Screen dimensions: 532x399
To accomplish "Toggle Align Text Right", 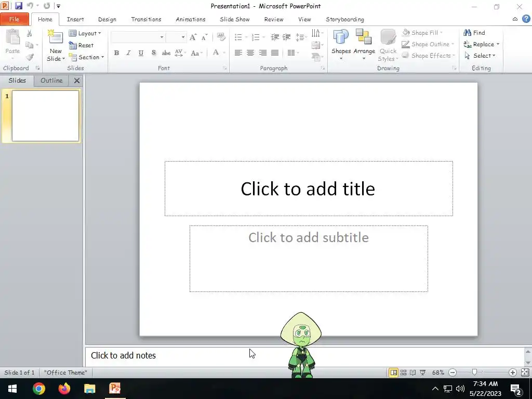I will coord(262,53).
